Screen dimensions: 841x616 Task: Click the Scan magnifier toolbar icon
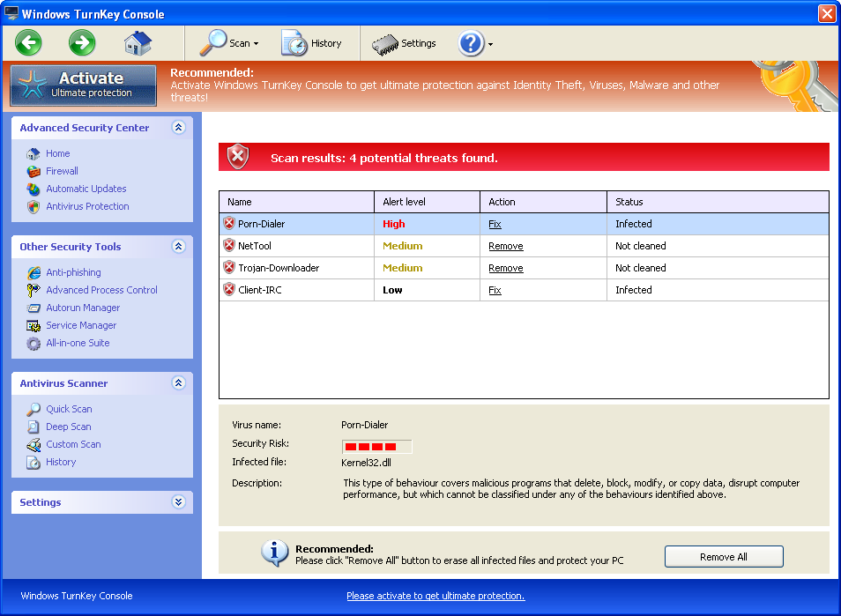tap(213, 43)
